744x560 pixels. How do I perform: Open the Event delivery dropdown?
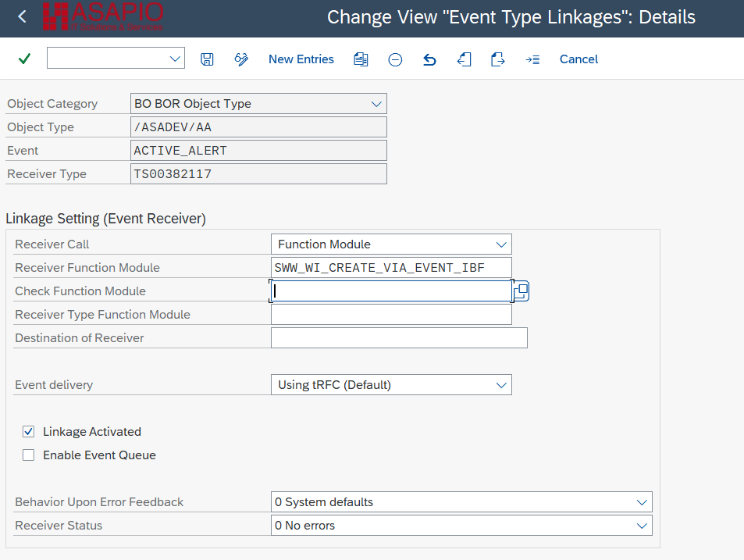coord(501,385)
